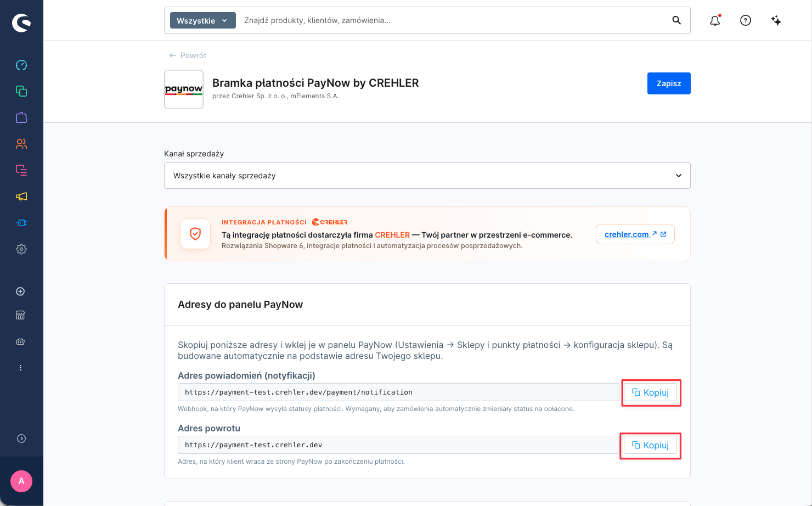
Task: Click the Adres powrotu URL field
Action: pyautogui.click(x=399, y=445)
